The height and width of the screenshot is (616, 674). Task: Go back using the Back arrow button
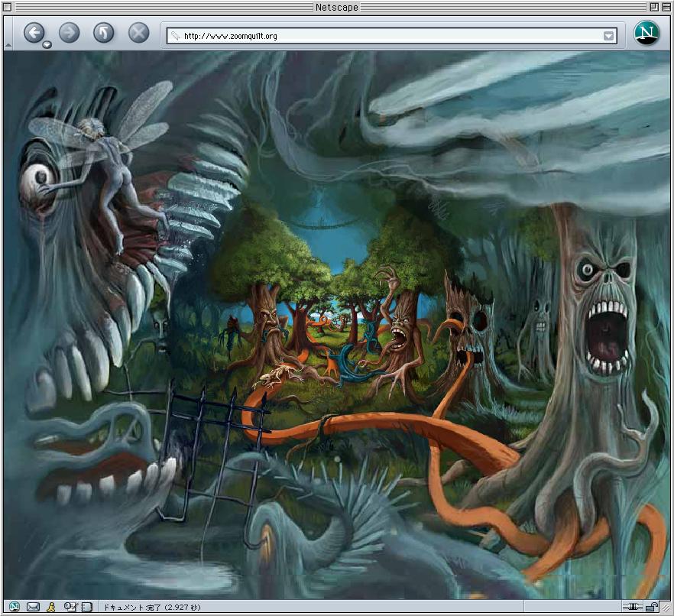[34, 33]
